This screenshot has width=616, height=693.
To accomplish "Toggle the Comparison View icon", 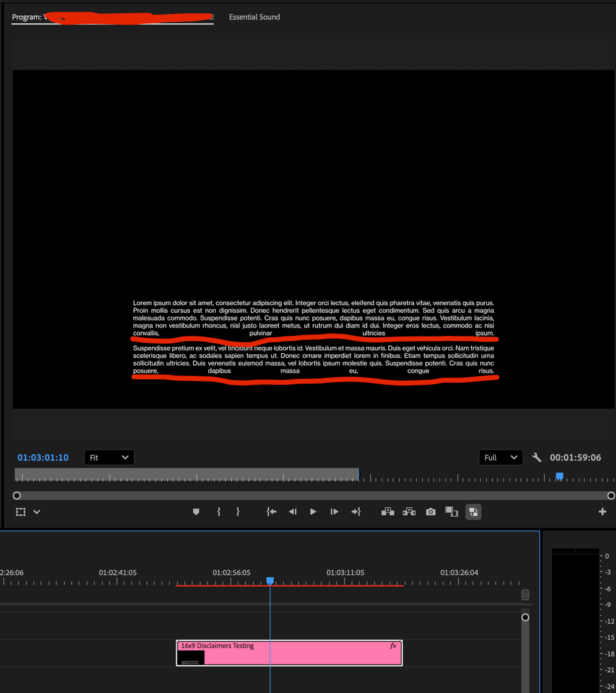I will [x=452, y=511].
